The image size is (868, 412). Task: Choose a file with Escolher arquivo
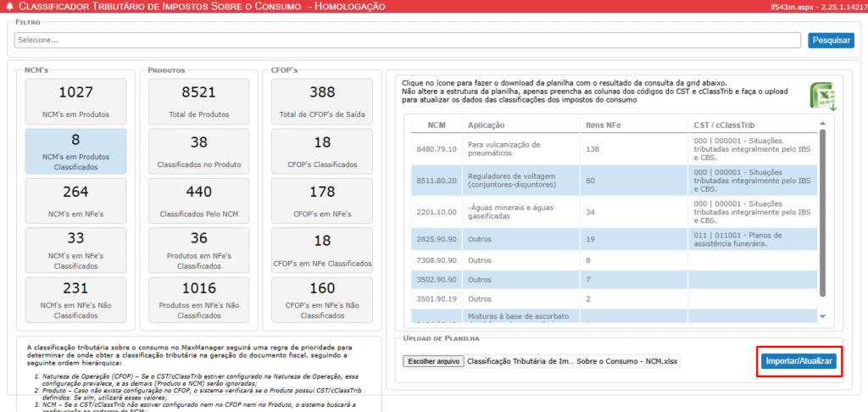click(x=432, y=361)
